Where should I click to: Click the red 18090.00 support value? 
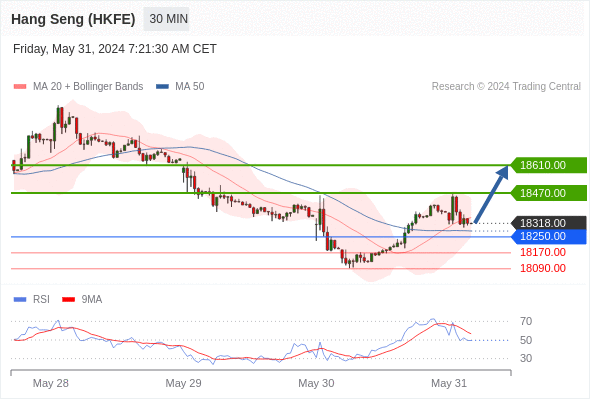543,268
